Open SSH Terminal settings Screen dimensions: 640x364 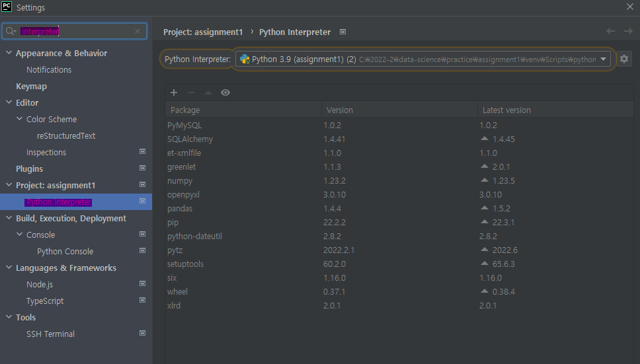pyautogui.click(x=51, y=334)
